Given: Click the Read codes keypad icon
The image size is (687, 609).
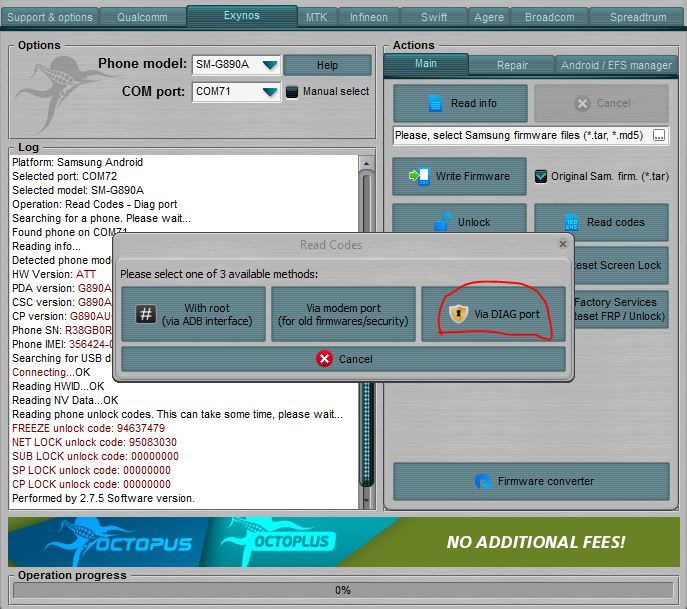Looking at the screenshot, I should [571, 222].
